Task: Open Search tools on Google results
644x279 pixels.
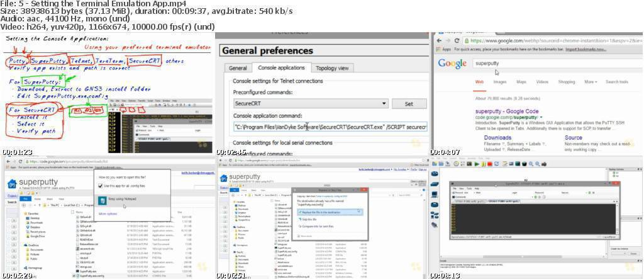Action: pos(616,82)
